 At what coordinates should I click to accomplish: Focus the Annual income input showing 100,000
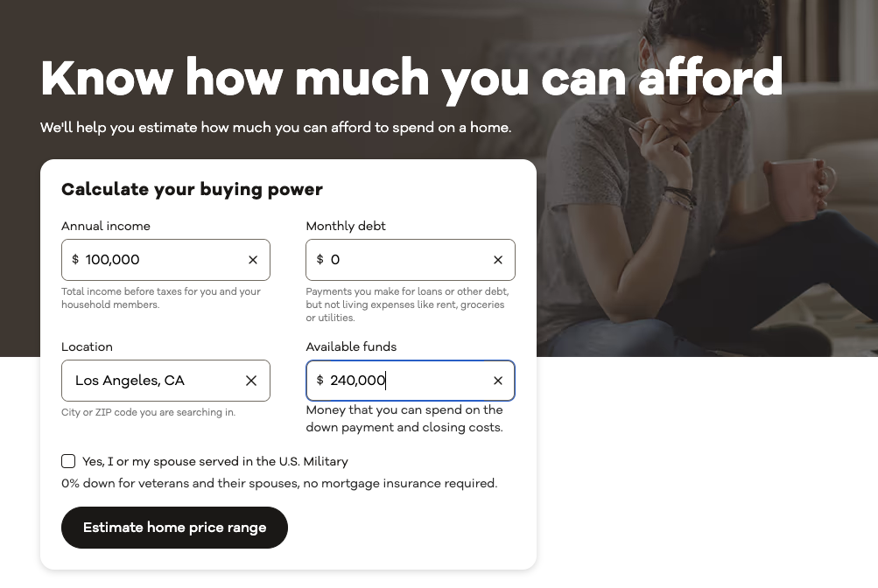158,260
